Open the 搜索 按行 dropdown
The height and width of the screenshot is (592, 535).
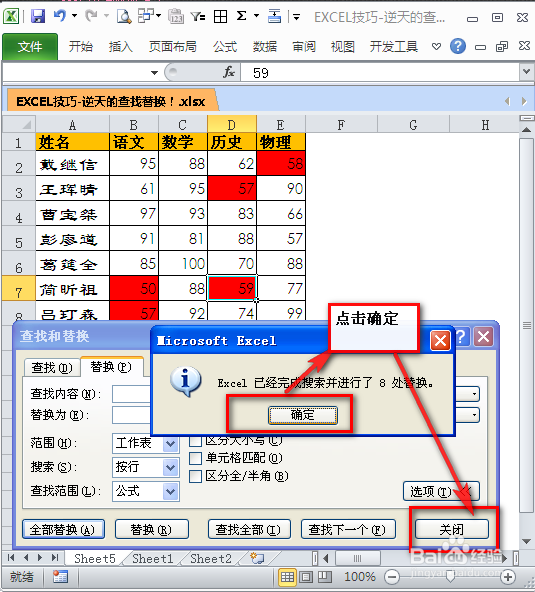tap(170, 467)
